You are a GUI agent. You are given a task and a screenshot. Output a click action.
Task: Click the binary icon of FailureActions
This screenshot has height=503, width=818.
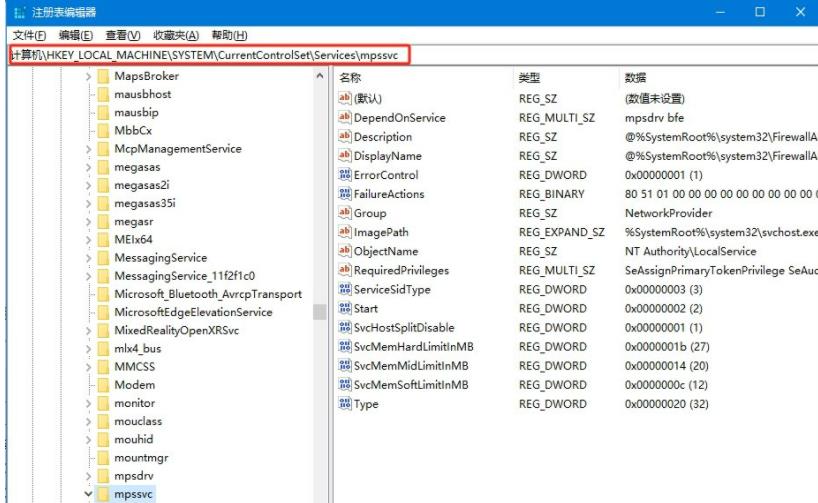coord(344,194)
